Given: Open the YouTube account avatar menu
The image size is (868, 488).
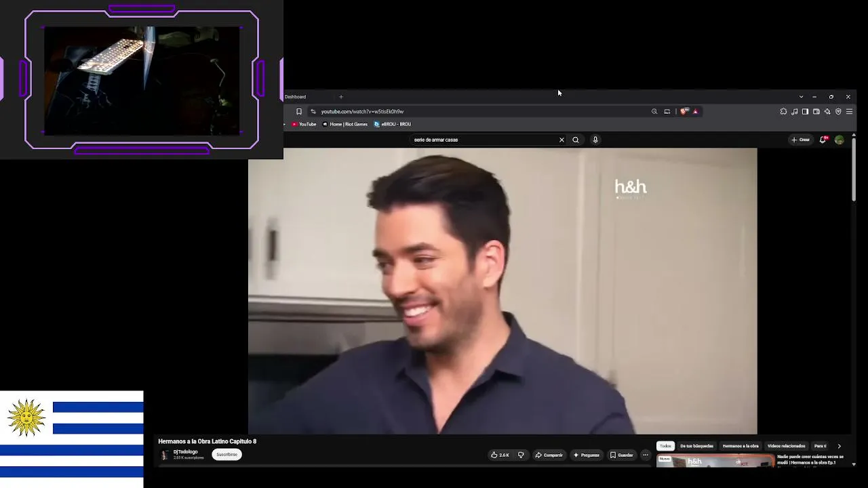Looking at the screenshot, I should (x=840, y=140).
